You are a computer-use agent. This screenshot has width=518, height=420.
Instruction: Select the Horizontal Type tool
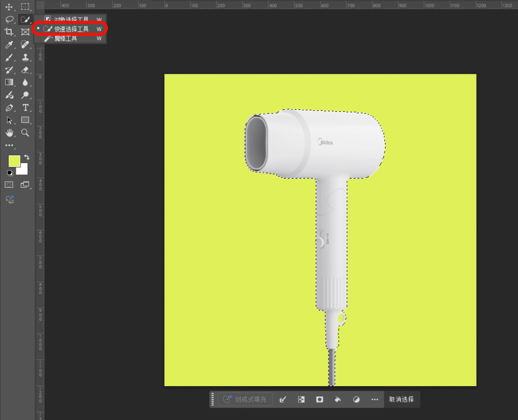(25, 107)
